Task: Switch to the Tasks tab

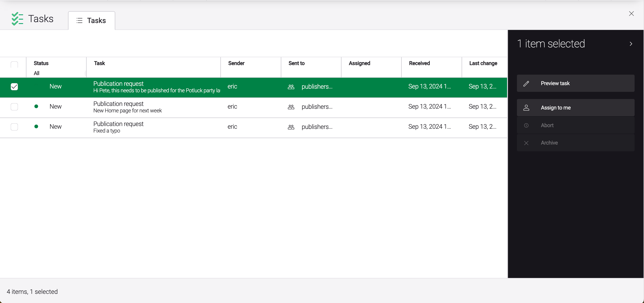Action: [x=92, y=21]
